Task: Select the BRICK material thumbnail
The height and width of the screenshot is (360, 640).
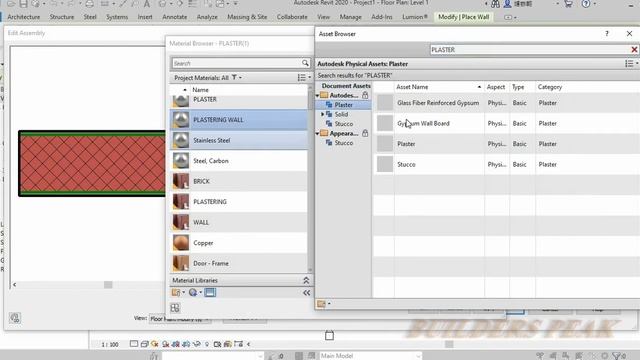Action: point(181,181)
